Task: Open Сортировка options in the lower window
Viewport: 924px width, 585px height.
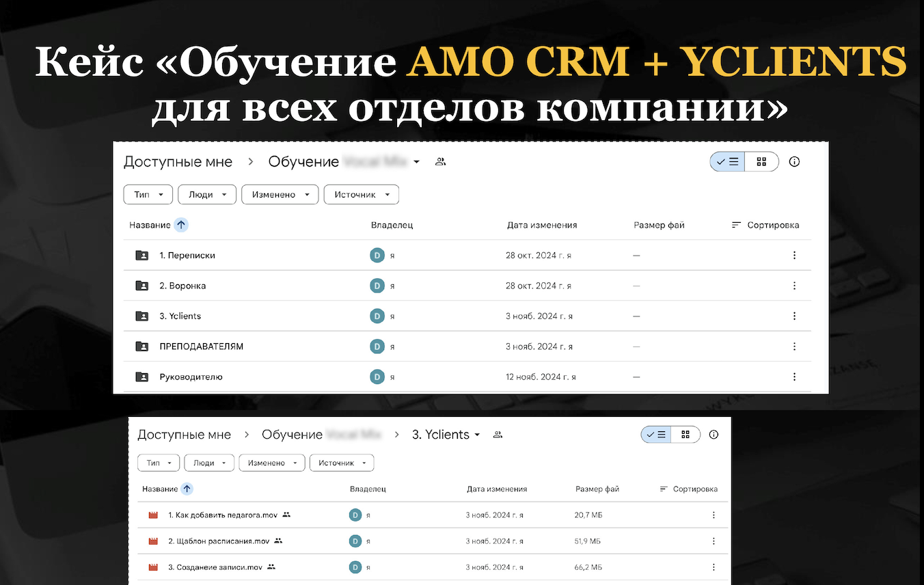Action: click(689, 489)
